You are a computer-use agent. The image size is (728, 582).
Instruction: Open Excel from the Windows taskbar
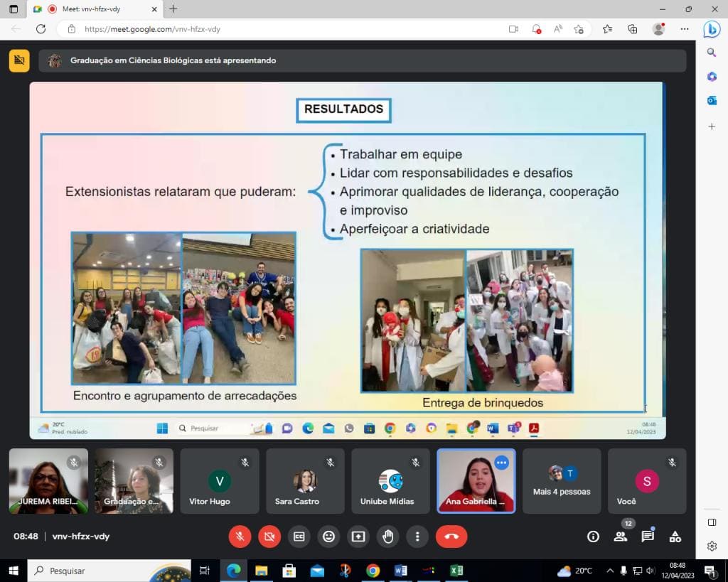[456, 571]
